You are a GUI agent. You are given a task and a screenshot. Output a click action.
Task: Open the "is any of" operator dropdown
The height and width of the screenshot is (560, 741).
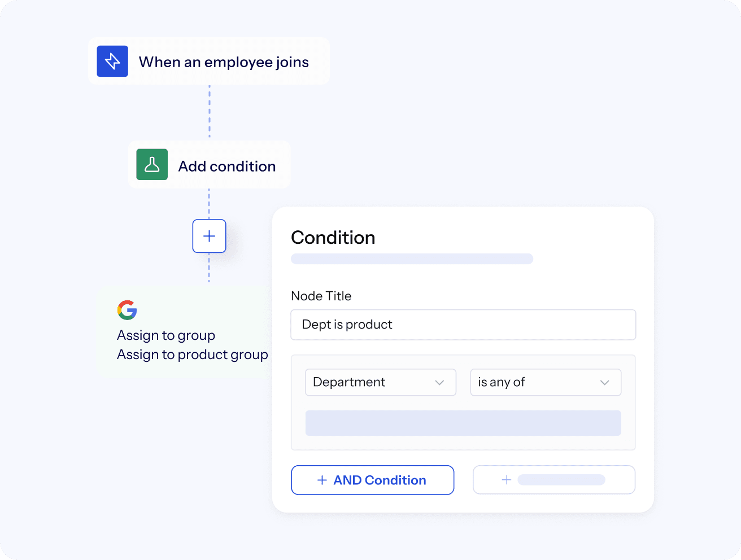[545, 382]
